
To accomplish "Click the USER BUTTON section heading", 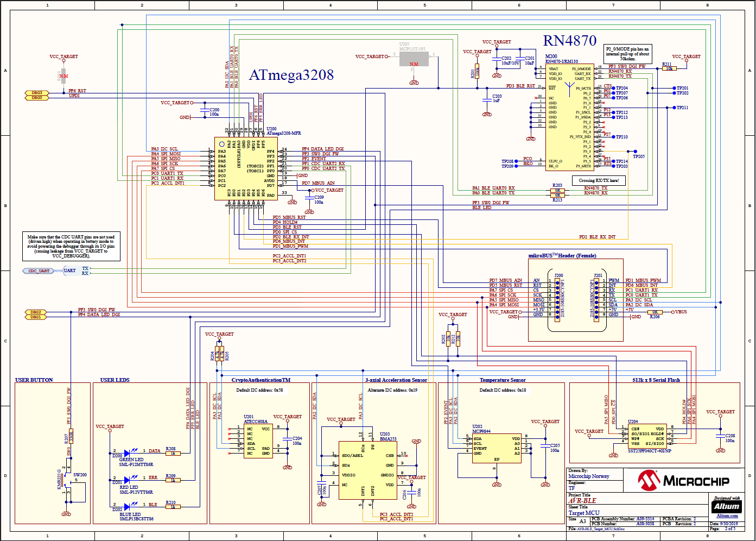I will click(x=34, y=380).
